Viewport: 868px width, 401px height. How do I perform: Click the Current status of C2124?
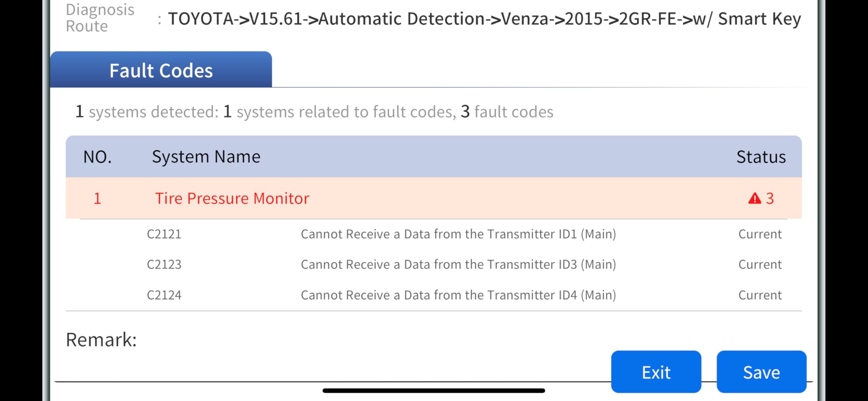[x=760, y=295]
